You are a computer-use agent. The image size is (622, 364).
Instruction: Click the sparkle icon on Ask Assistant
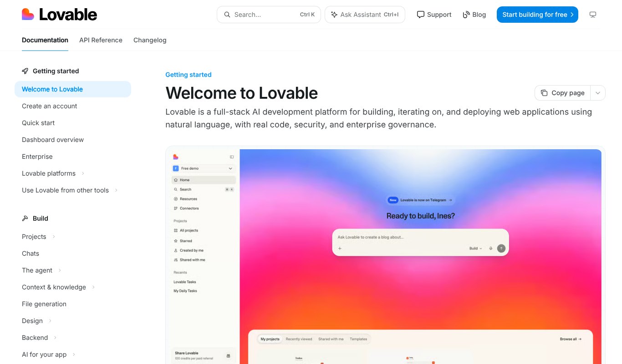click(334, 15)
